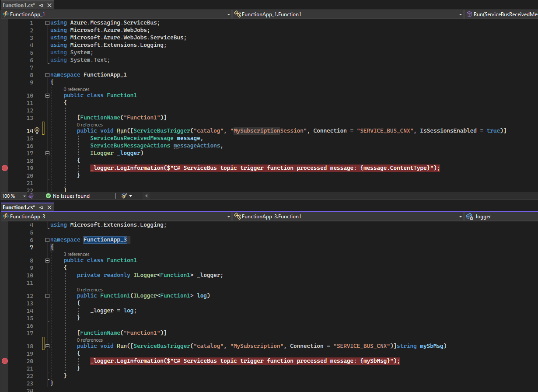Viewport: 538px width, 392px height.
Task: Click the "messageActions" parameter on line 16
Action: pos(197,146)
